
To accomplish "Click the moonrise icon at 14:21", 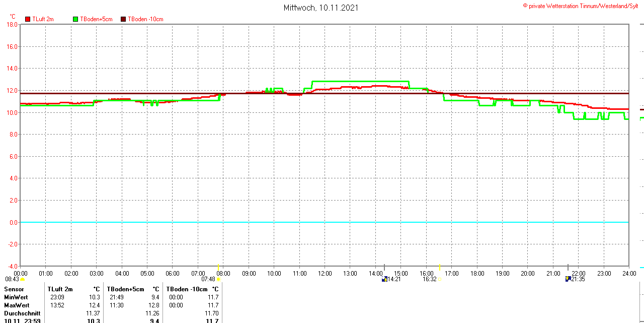I will (385, 279).
